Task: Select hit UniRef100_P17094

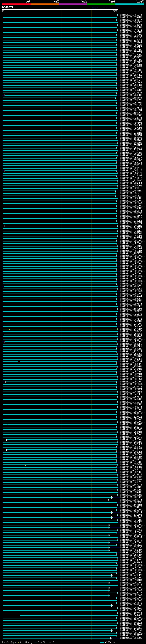Action: 131,128
